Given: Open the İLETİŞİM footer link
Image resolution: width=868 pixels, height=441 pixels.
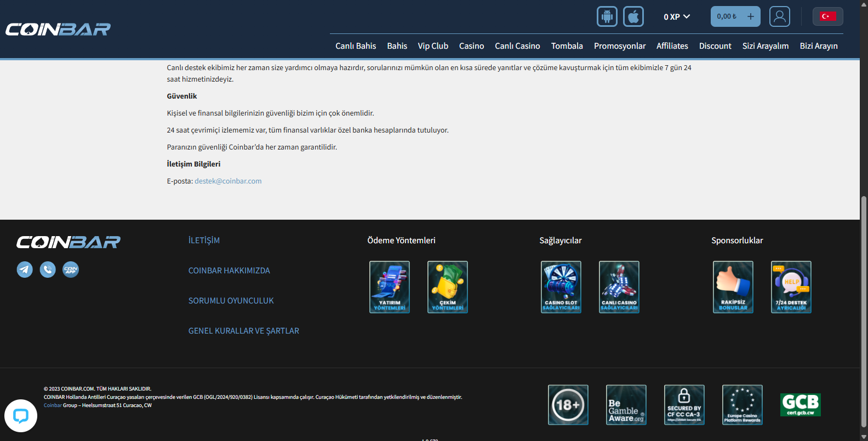Looking at the screenshot, I should [x=204, y=240].
